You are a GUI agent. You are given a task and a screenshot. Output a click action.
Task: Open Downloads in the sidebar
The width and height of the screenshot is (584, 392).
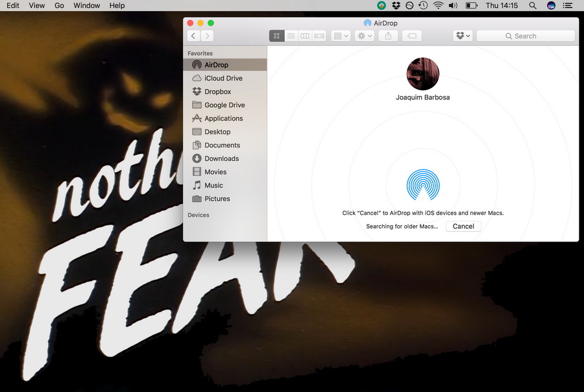[225, 159]
